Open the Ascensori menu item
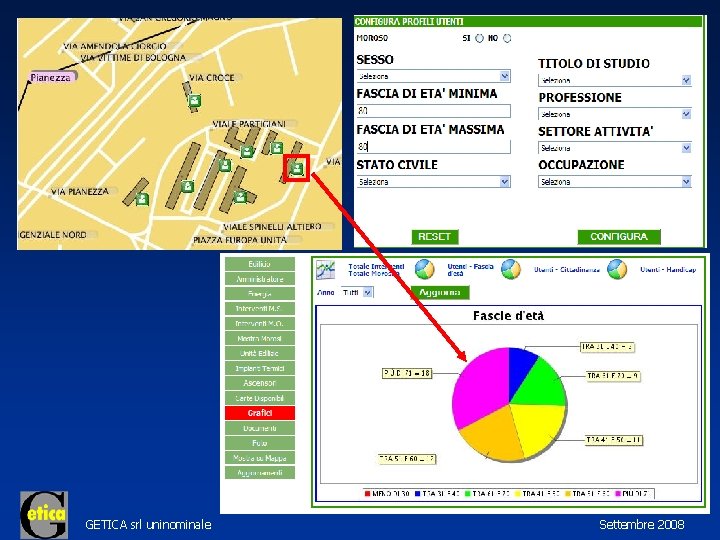Image resolution: width=720 pixels, height=540 pixels. pyautogui.click(x=259, y=383)
